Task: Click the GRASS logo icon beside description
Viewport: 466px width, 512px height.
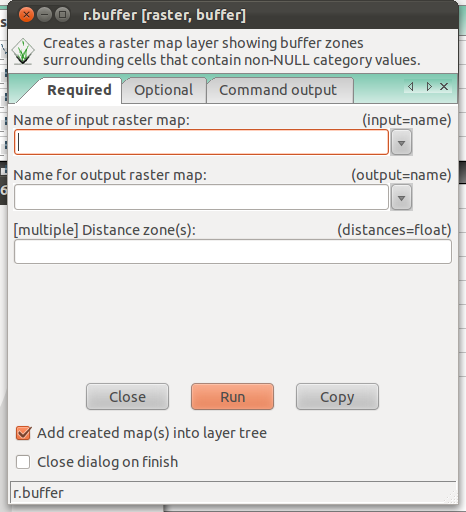Action: pyautogui.click(x=23, y=52)
